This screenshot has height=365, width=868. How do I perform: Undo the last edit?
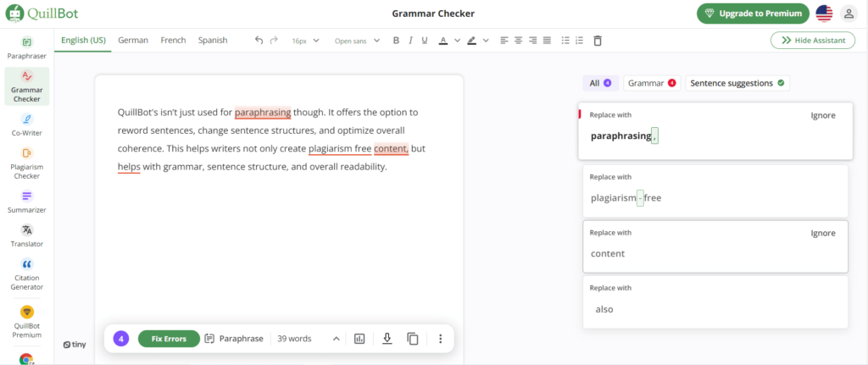coord(259,41)
